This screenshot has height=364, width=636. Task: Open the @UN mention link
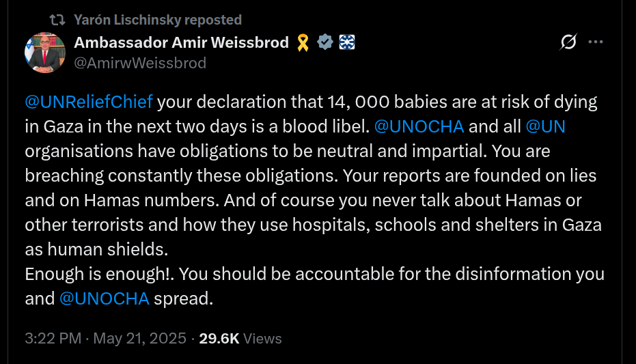click(545, 126)
